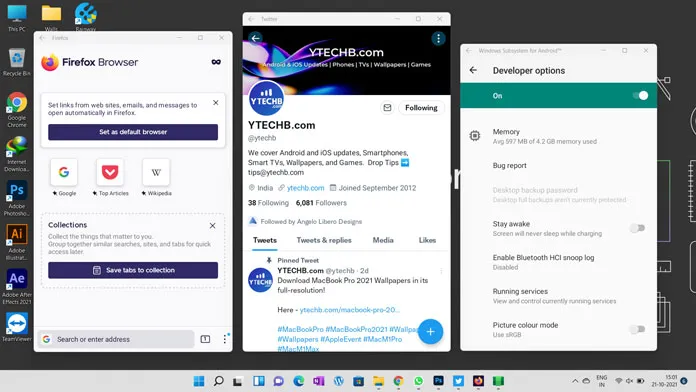Screen dimensions: 696x392
Task: Message YTECHB using the envelope icon
Action: (x=387, y=108)
